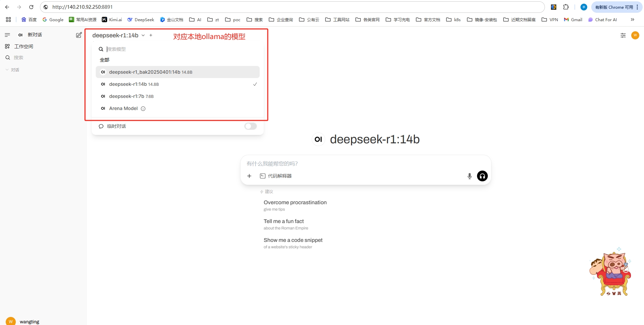Expand the VPN bookmark folder
Viewport: 644px width, 325px height.
[x=550, y=20]
